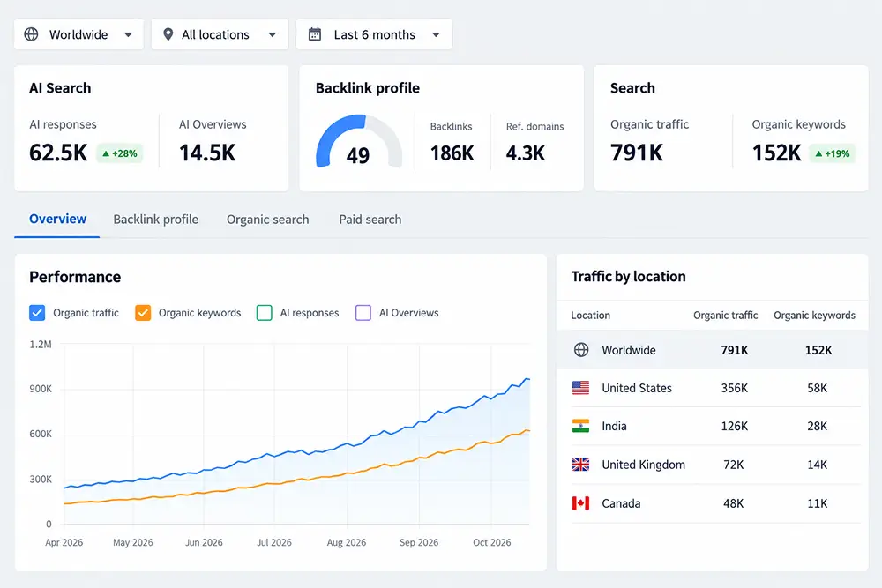882x588 pixels.
Task: Click the location pin icon
Action: click(x=168, y=34)
